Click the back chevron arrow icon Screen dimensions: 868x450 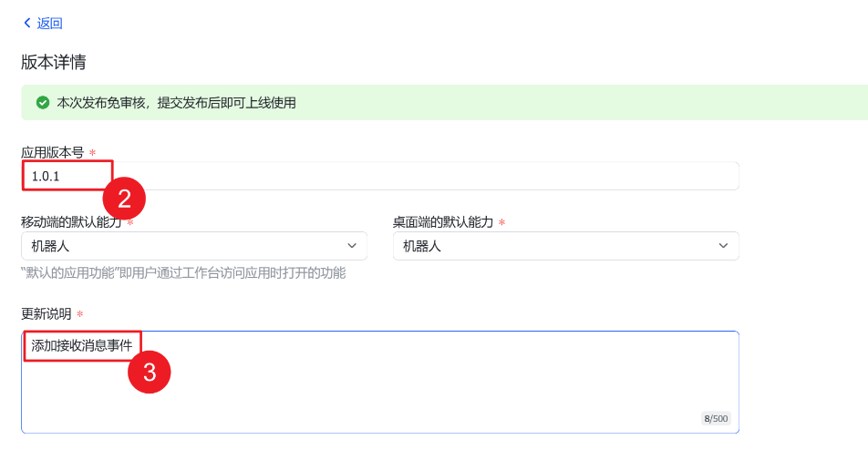pyautogui.click(x=27, y=23)
